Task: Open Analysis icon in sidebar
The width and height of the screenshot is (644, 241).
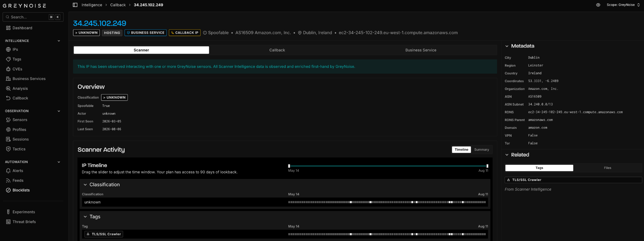Action: pyautogui.click(x=8, y=89)
